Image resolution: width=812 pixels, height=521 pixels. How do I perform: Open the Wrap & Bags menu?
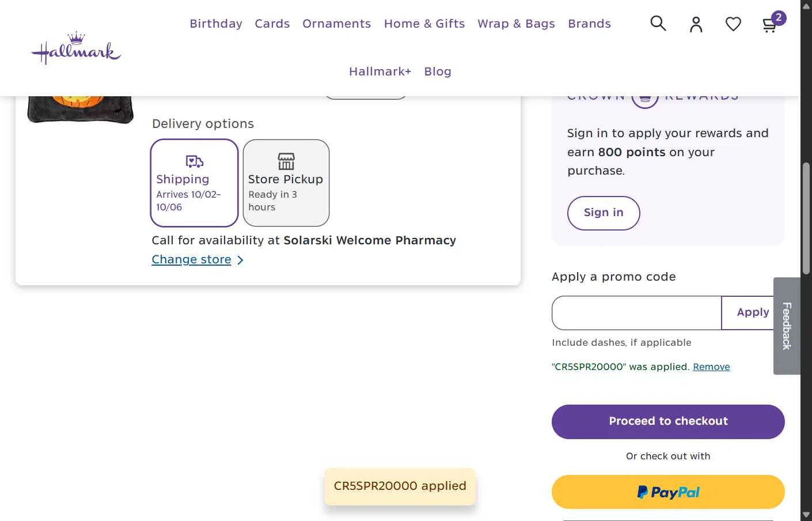[x=516, y=24]
